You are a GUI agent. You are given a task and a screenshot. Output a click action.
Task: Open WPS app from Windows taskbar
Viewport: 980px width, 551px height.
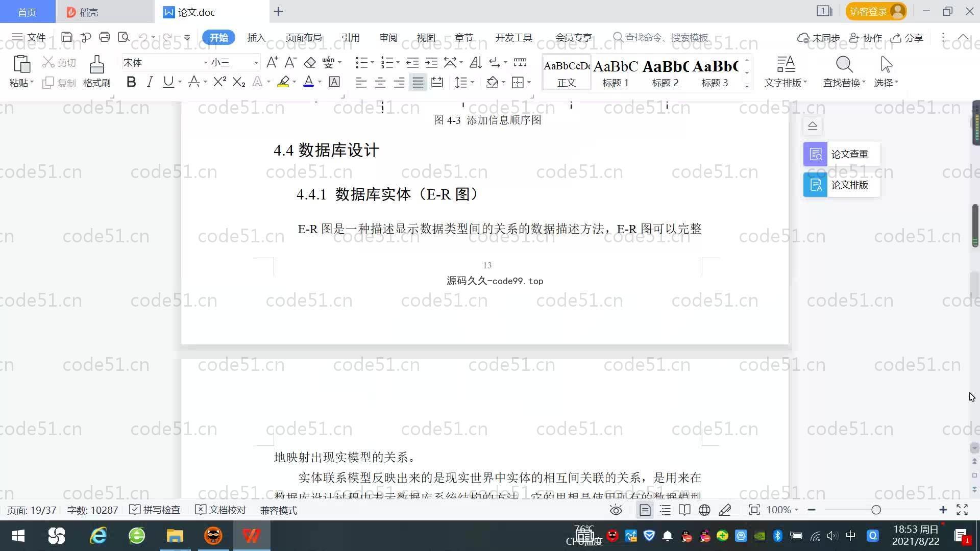pyautogui.click(x=252, y=536)
